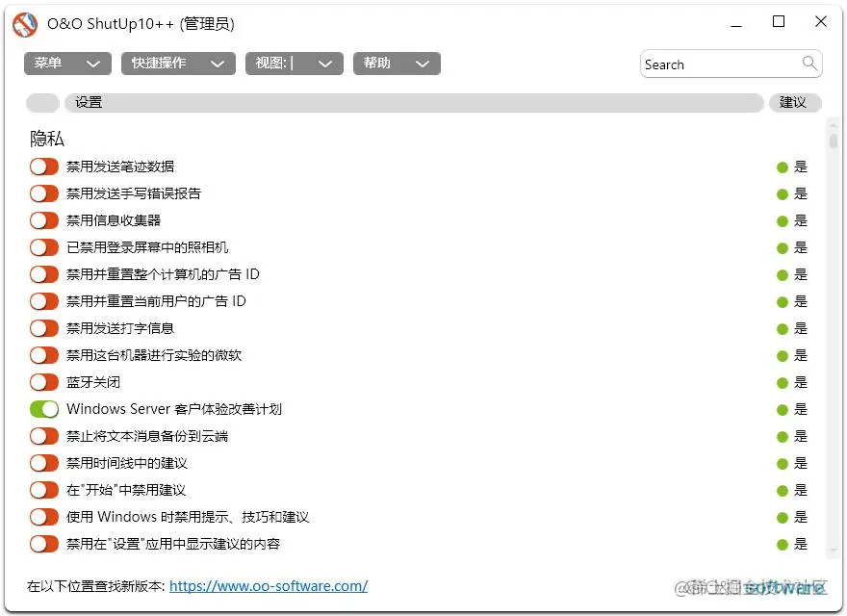Enable 禁用发送打字信息 switch
This screenshot has height=616, width=847.
pyautogui.click(x=43, y=328)
